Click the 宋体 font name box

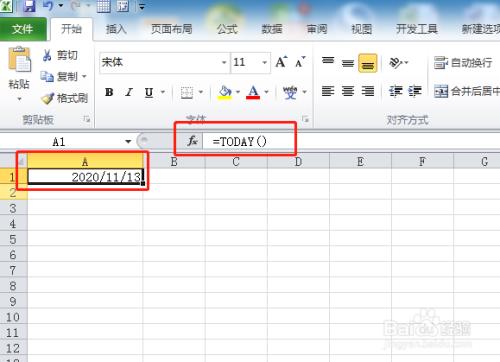pyautogui.click(x=160, y=62)
